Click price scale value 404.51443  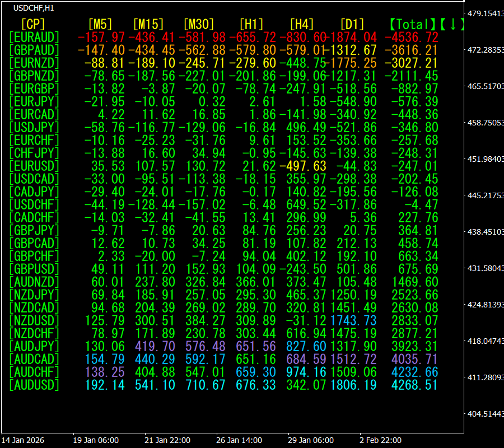click(486, 414)
